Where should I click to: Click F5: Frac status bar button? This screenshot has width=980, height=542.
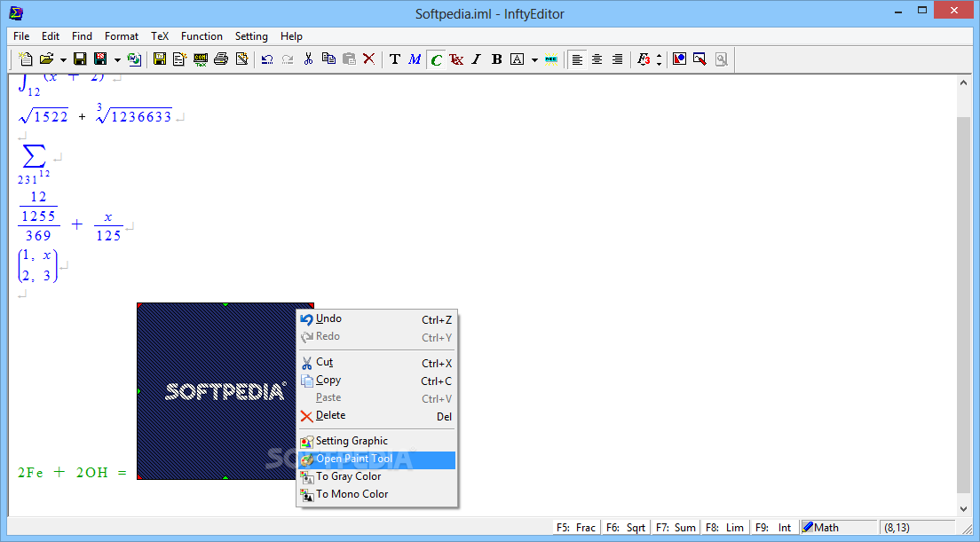click(x=575, y=528)
